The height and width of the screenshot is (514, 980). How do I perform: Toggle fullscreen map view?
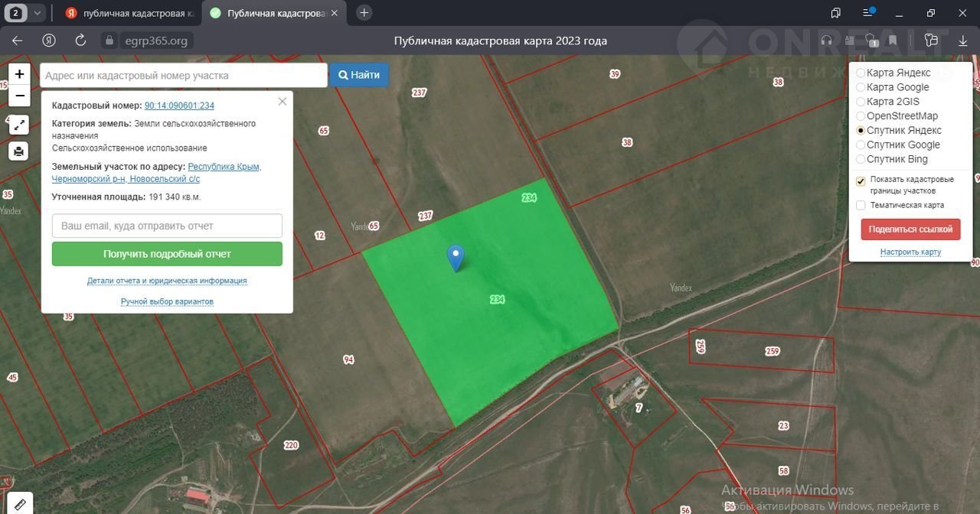19,125
